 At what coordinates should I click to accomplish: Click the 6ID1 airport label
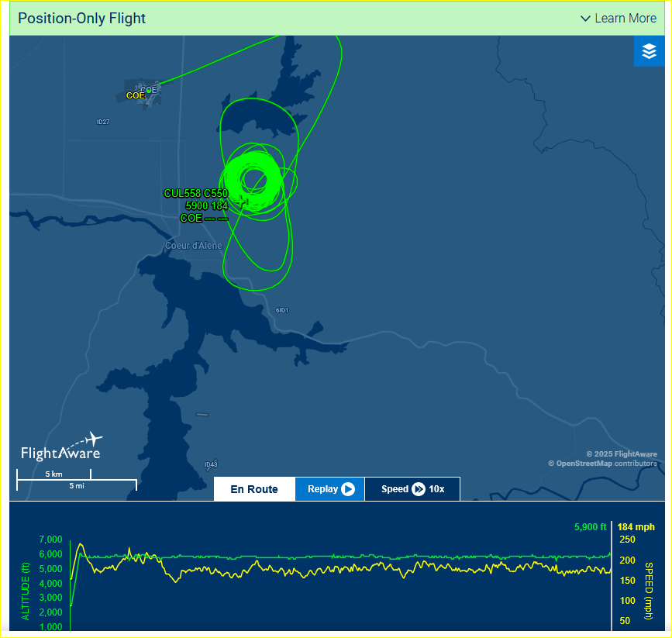[282, 310]
